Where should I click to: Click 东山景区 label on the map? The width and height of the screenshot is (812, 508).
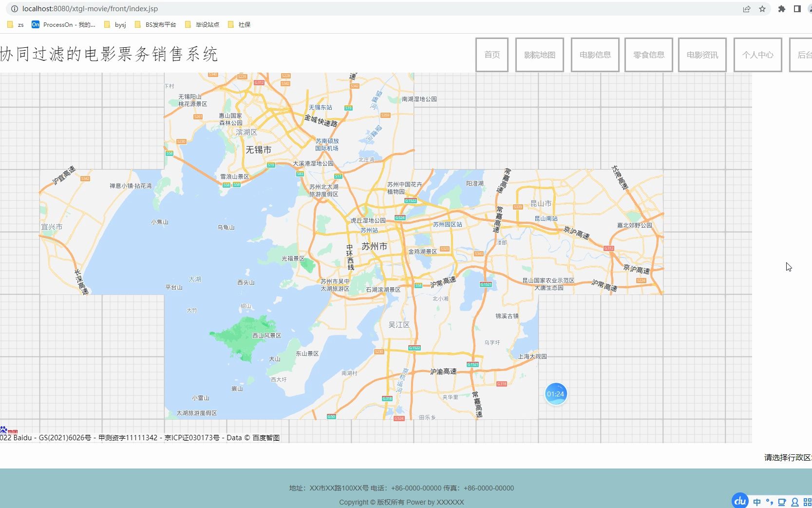(307, 353)
